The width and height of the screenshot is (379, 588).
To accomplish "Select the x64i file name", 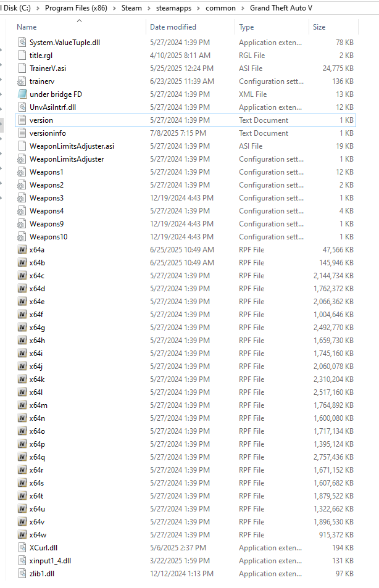I will pyautogui.click(x=36, y=354).
